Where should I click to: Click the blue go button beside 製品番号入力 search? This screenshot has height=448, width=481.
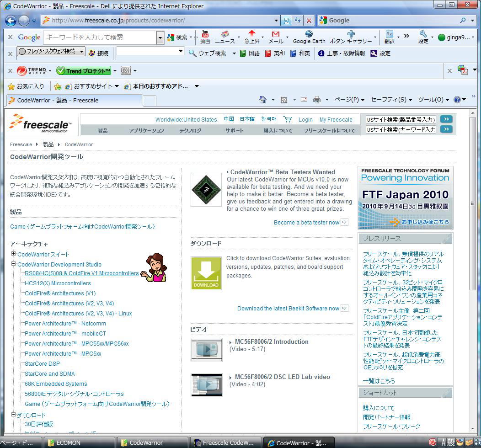[x=446, y=119]
